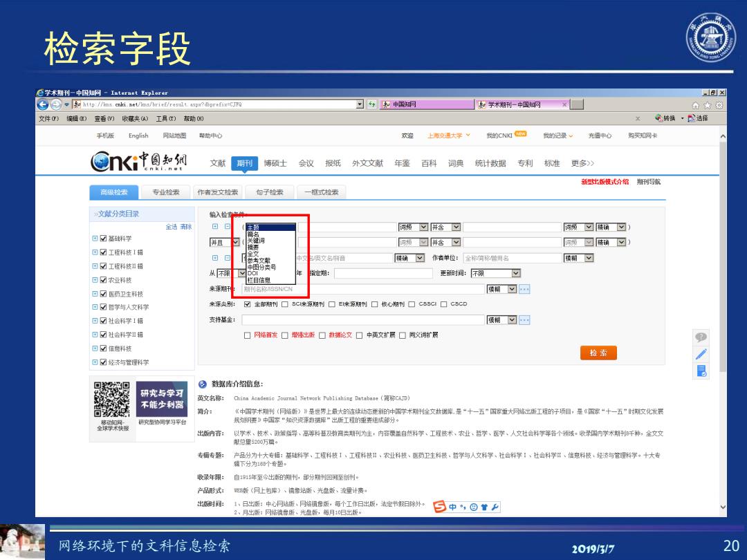This screenshot has width=747, height=560.
Task: Click the Sogou smiley emoji icon
Action: click(474, 507)
